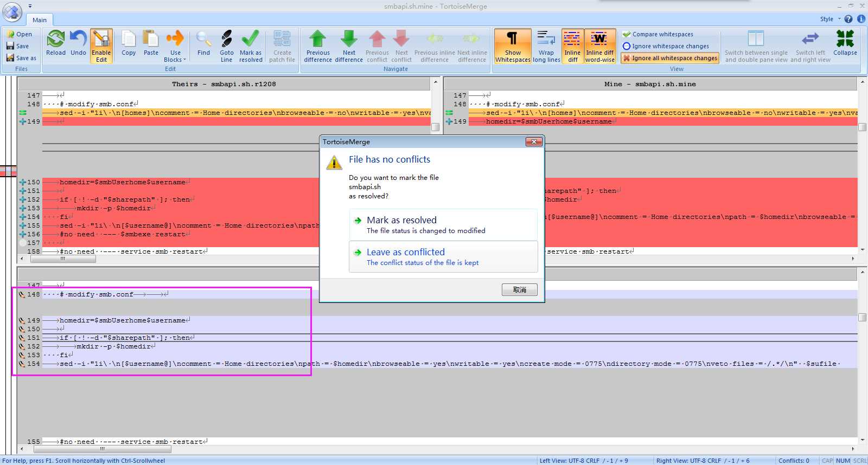The height and width of the screenshot is (465, 868).
Task: Choose Leave as conflicted in dialog
Action: pos(443,256)
